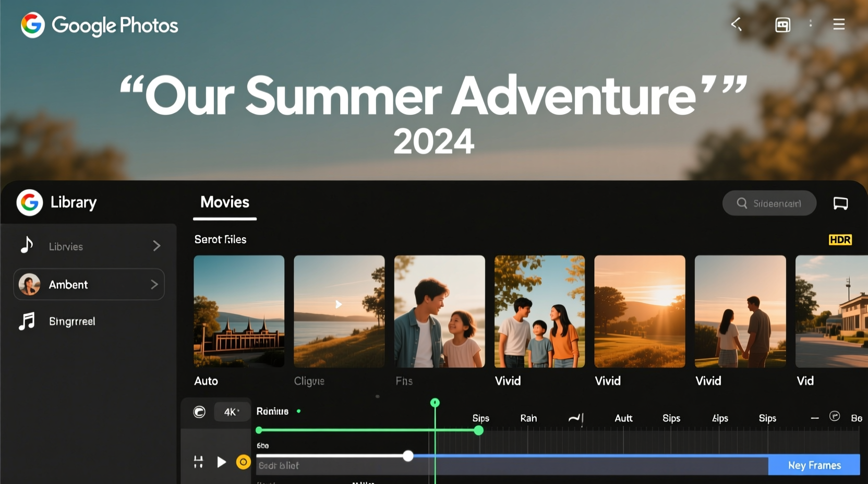Viewport: 868px width, 484px height.
Task: Toggle the HDR badge above the thumbnails
Action: click(840, 240)
